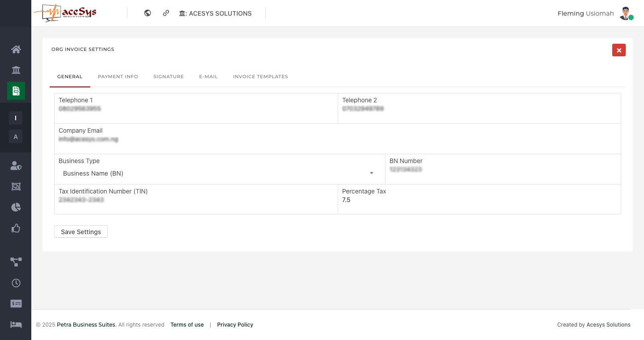This screenshot has width=644, height=340.
Task: Click the pie chart reports icon
Action: [x=16, y=207]
